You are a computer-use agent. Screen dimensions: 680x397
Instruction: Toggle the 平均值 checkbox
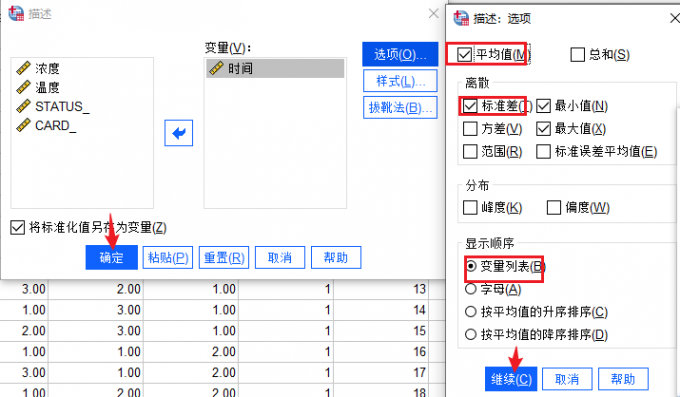(x=464, y=55)
